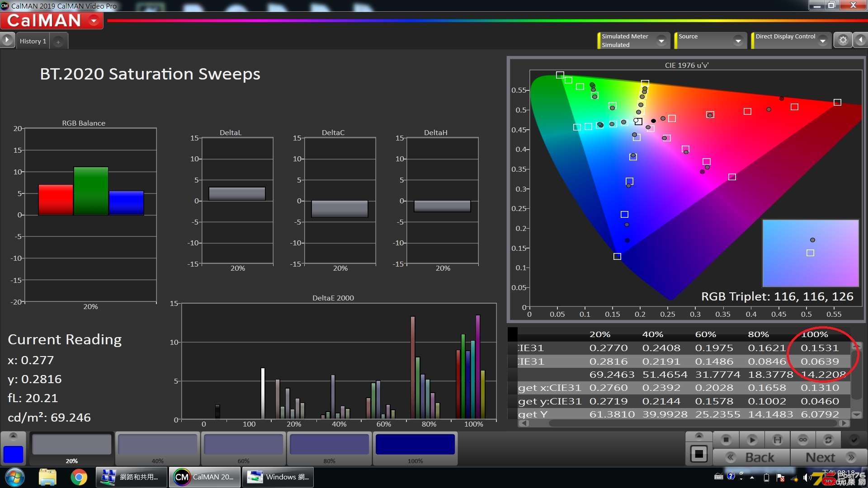Screen dimensions: 868x488
Task: Click the dimmed checkmark icon
Action: pos(854,439)
